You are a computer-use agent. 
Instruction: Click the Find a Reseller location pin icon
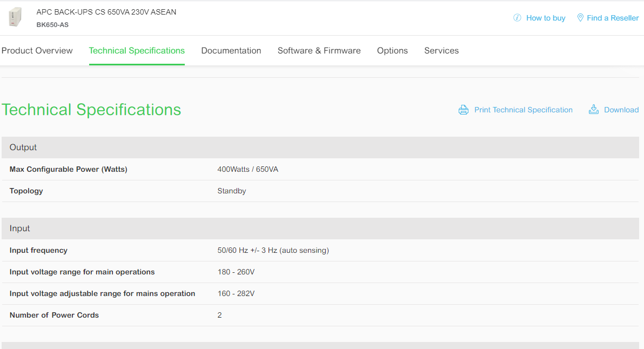click(x=580, y=18)
